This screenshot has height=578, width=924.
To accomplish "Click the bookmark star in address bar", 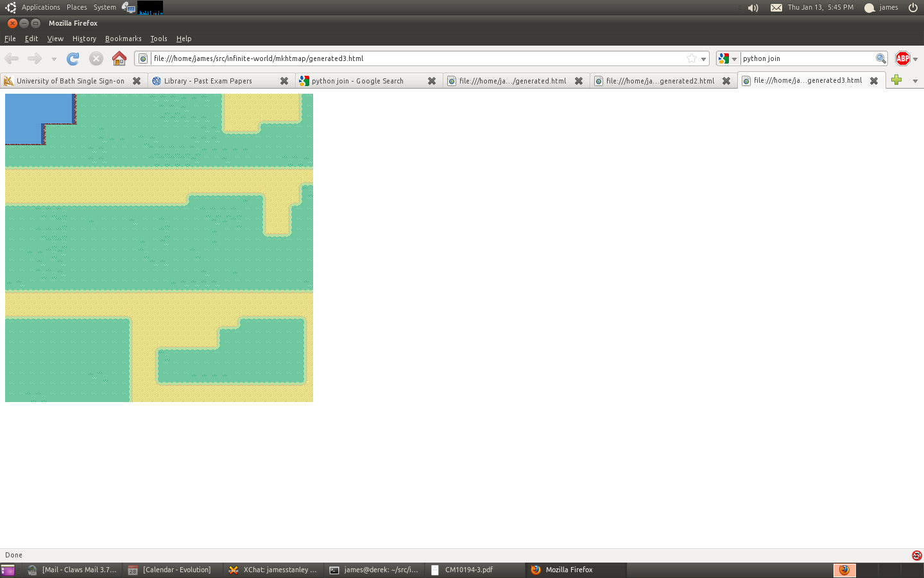I will coord(692,58).
